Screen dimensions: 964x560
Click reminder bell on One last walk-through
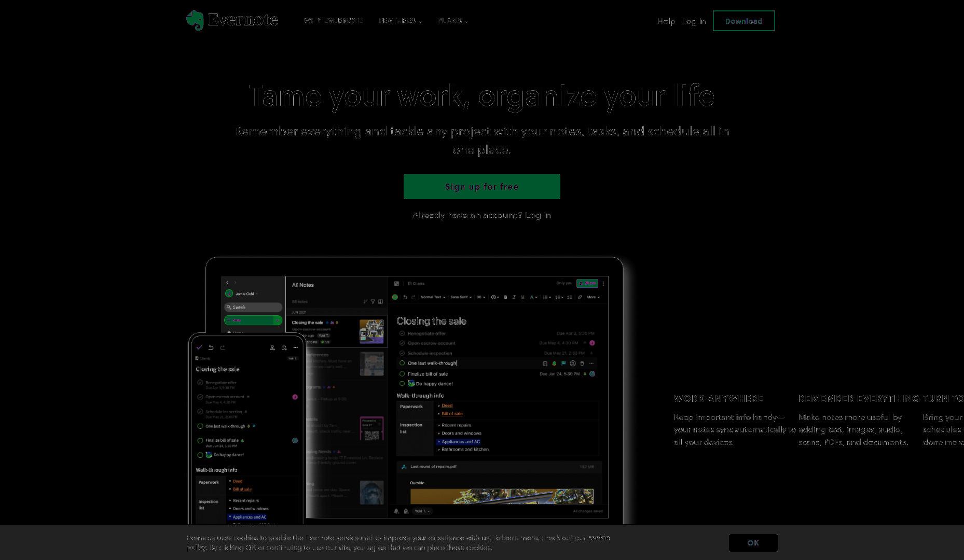point(554,363)
